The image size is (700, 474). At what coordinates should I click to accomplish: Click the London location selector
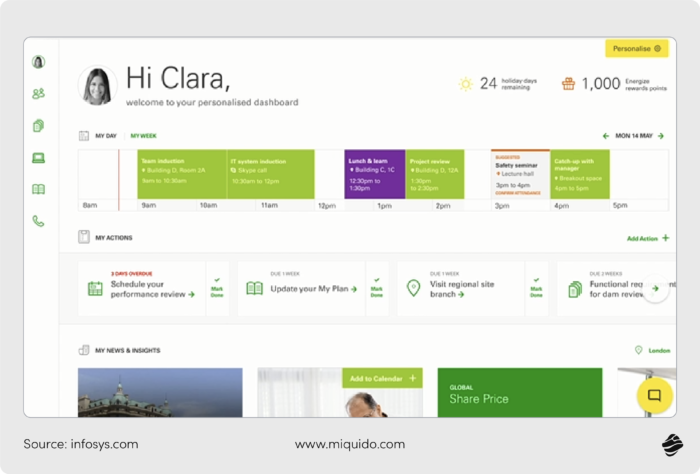click(x=653, y=350)
